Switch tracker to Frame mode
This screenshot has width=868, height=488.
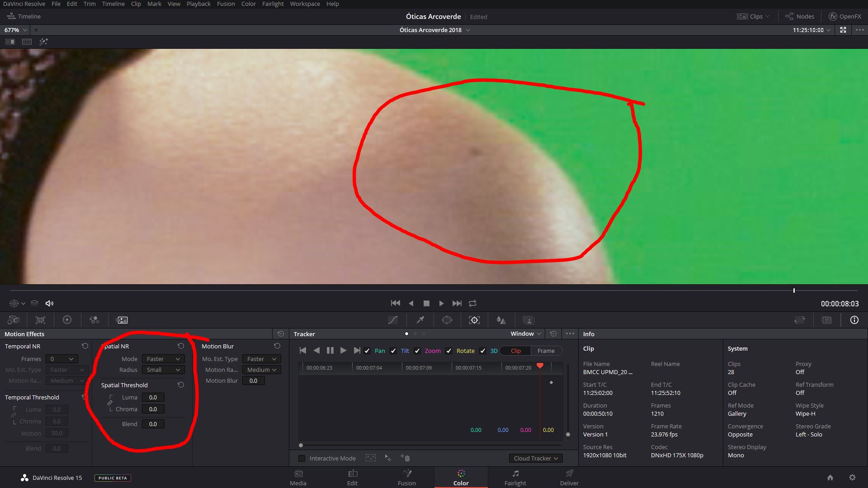[x=546, y=351]
